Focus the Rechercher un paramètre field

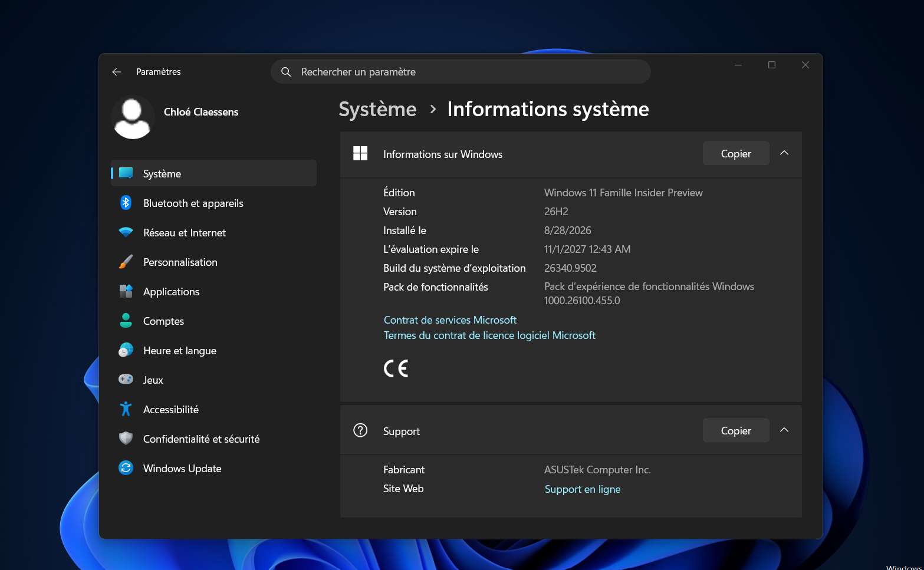[461, 72]
